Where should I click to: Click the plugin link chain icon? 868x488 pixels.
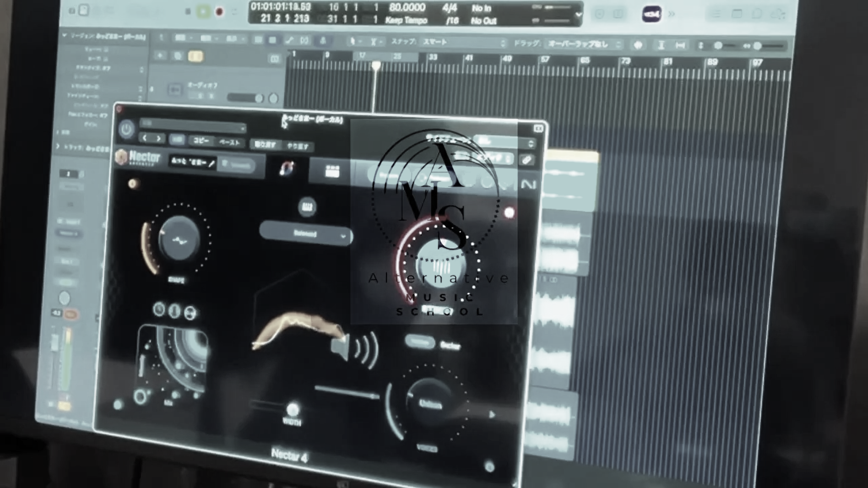pyautogui.click(x=527, y=160)
